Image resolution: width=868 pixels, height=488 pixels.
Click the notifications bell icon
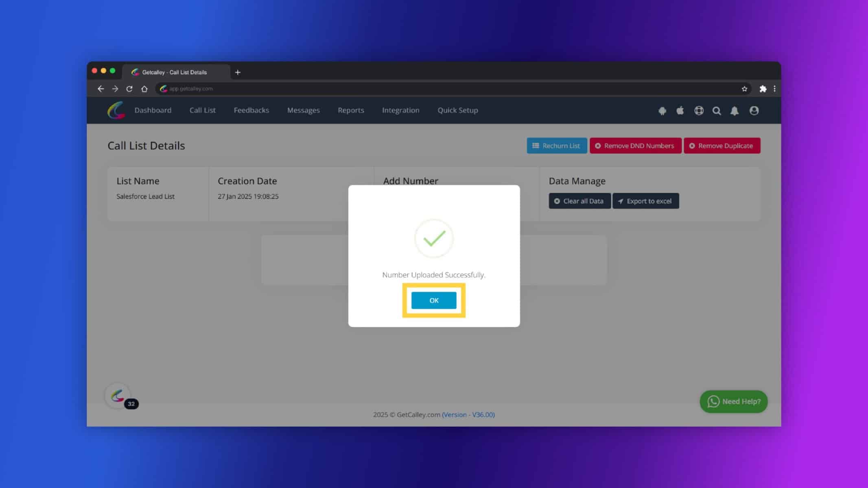(x=735, y=110)
